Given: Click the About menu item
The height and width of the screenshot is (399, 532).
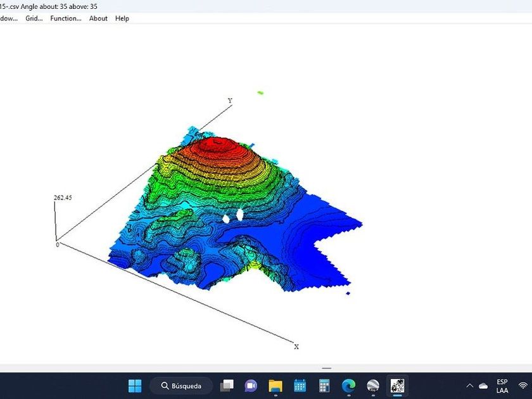Looking at the screenshot, I should (x=98, y=18).
